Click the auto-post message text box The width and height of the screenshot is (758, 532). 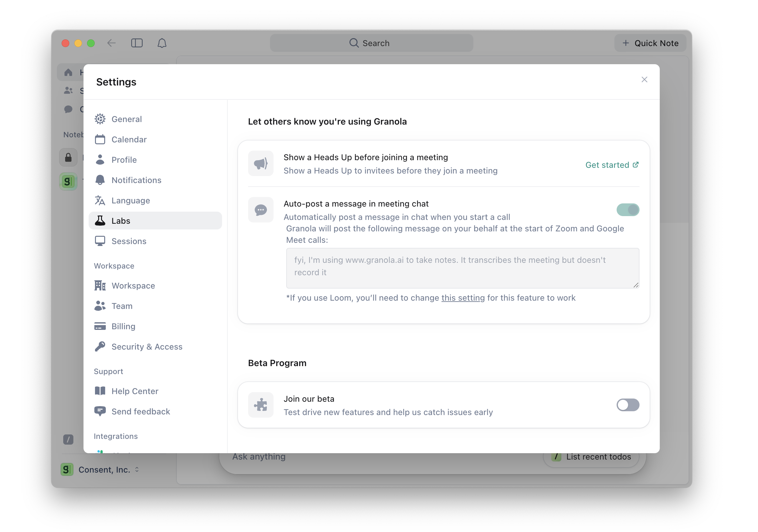click(x=462, y=268)
